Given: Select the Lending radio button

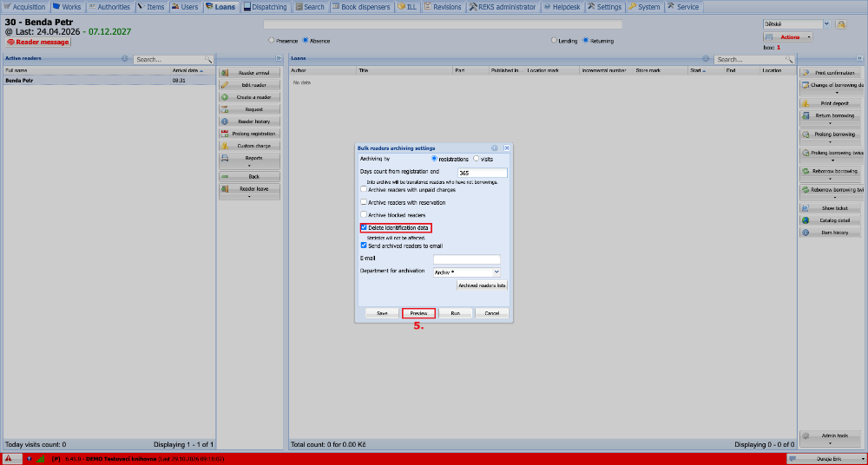Looking at the screenshot, I should [x=554, y=41].
